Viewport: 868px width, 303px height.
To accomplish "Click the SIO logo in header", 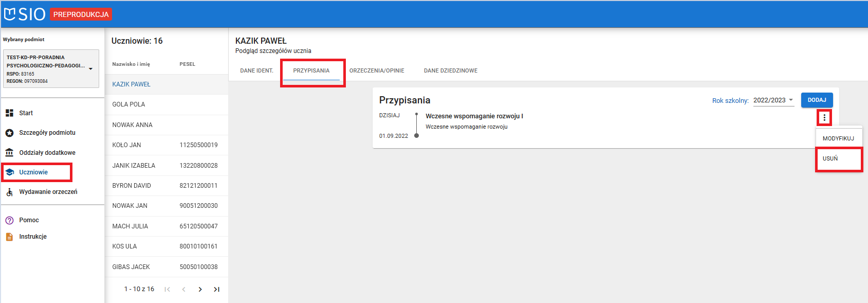I will [25, 14].
